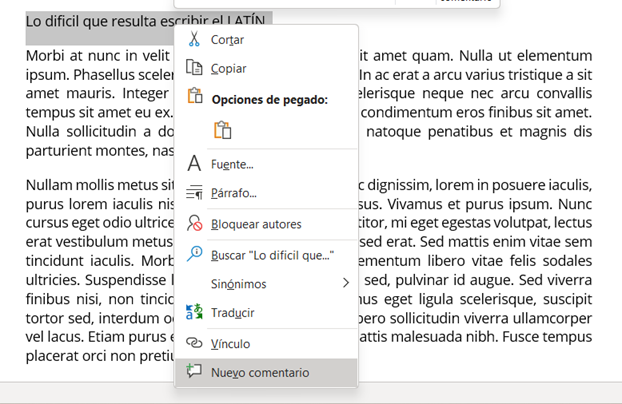Click the word "Morbi" starting first paragraph
Screen dimensions: 622x404
coord(45,56)
